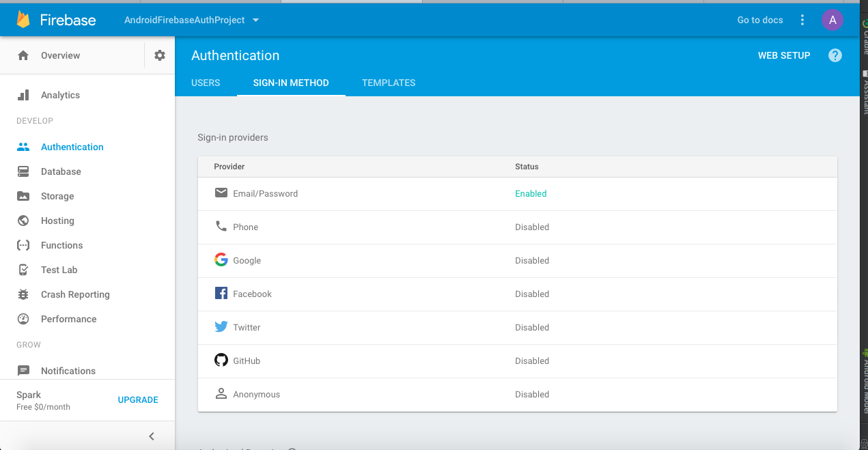
Task: Click the Authentication people icon
Action: pos(23,147)
